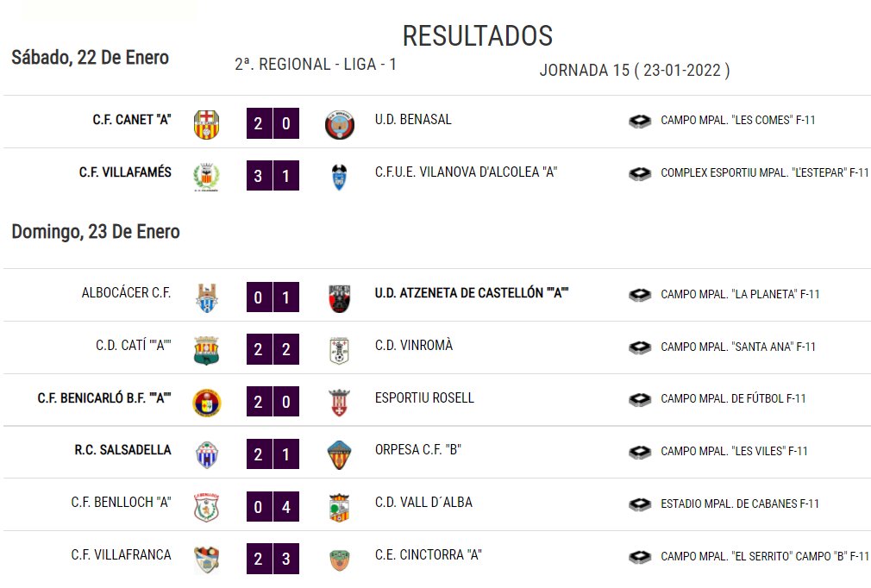The image size is (871, 588).
Task: Click the U.D. Atzeneta de Castellón crest
Action: (x=340, y=298)
